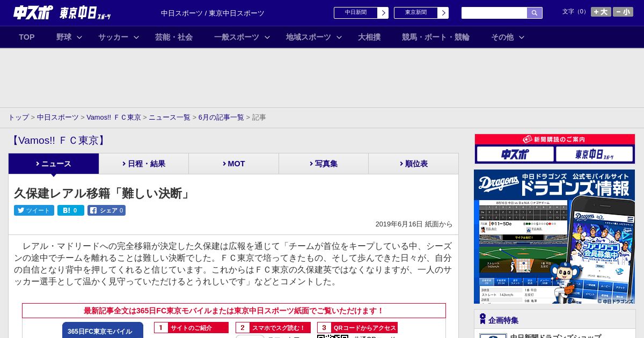
Task: Bookmark article with Hatena B! button
Action: [x=71, y=210]
